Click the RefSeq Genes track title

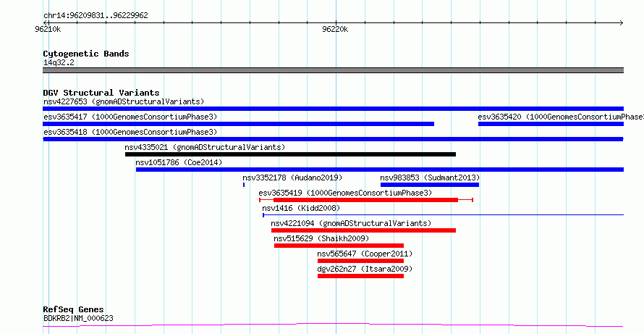tap(74, 310)
